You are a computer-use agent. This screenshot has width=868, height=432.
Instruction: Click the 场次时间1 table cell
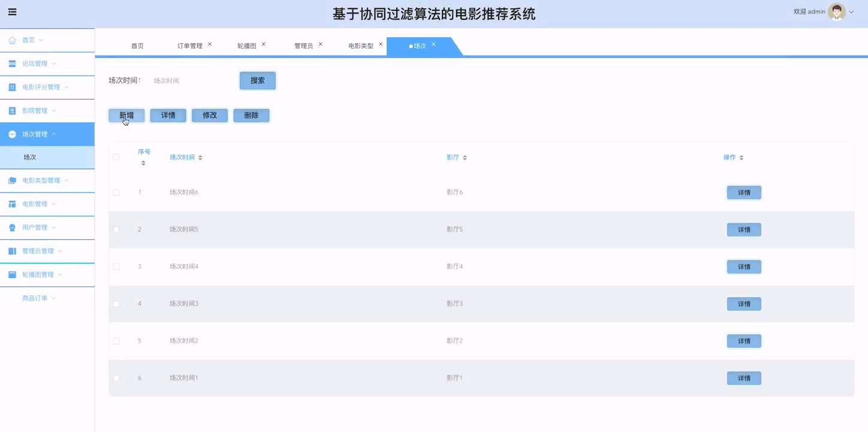pos(184,378)
